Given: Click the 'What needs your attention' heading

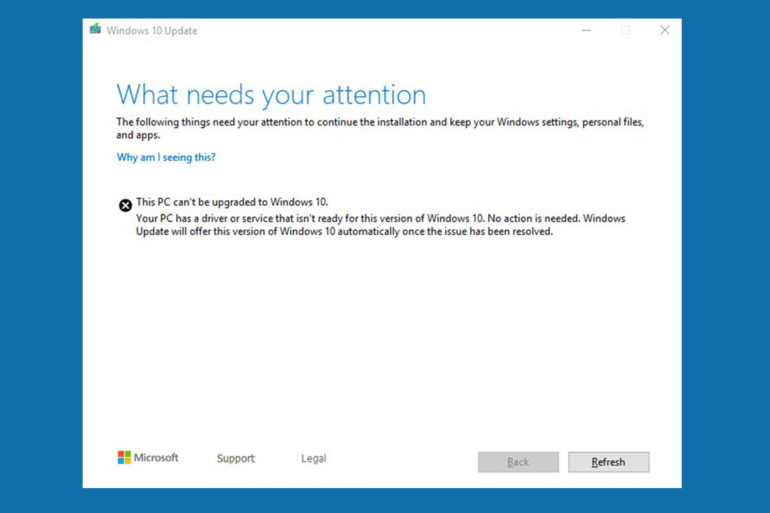Looking at the screenshot, I should click(272, 95).
